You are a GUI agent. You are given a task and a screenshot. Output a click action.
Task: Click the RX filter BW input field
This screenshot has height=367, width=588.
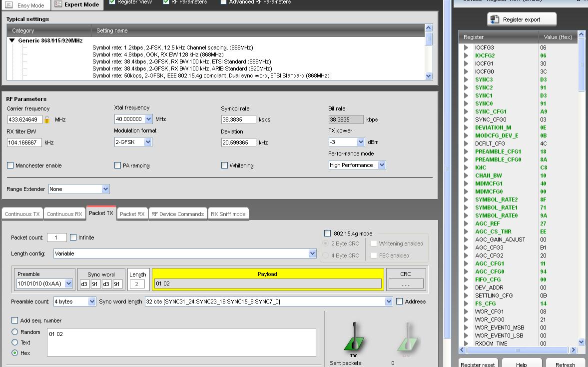pos(24,142)
